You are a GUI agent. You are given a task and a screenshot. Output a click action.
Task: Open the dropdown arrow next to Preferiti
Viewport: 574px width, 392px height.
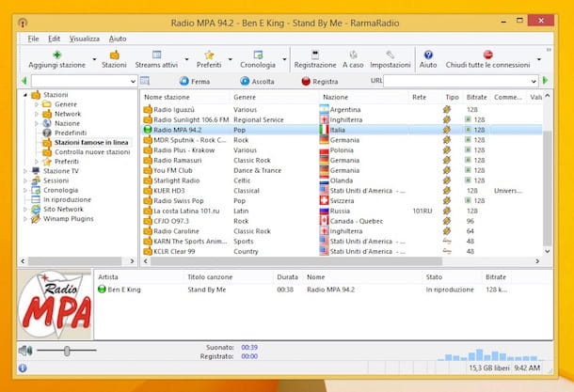click(x=230, y=59)
